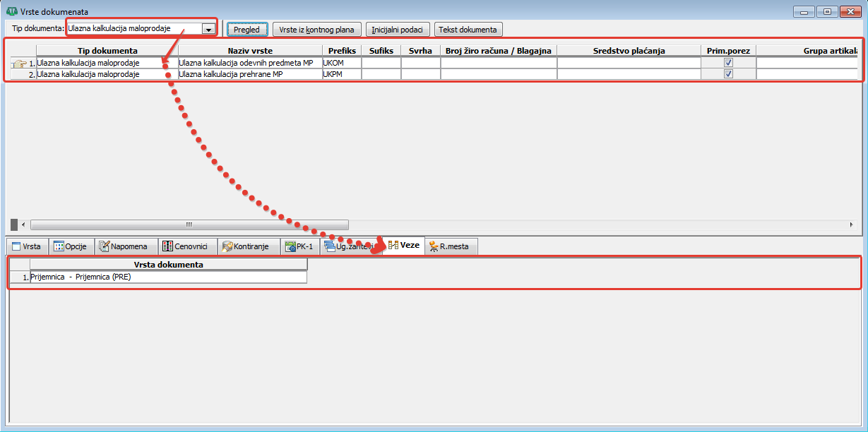Maximize the Vrste dokumenata window
The height and width of the screenshot is (432, 868).
tap(826, 11)
